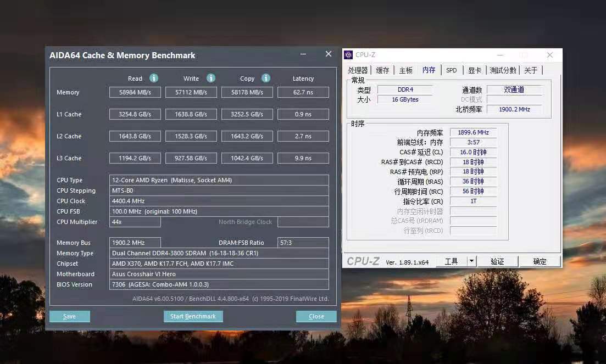Viewport: 606px width, 364px height.
Task: Click the CPU Type field with 12-Core AMD Ryzen
Action: 219,180
